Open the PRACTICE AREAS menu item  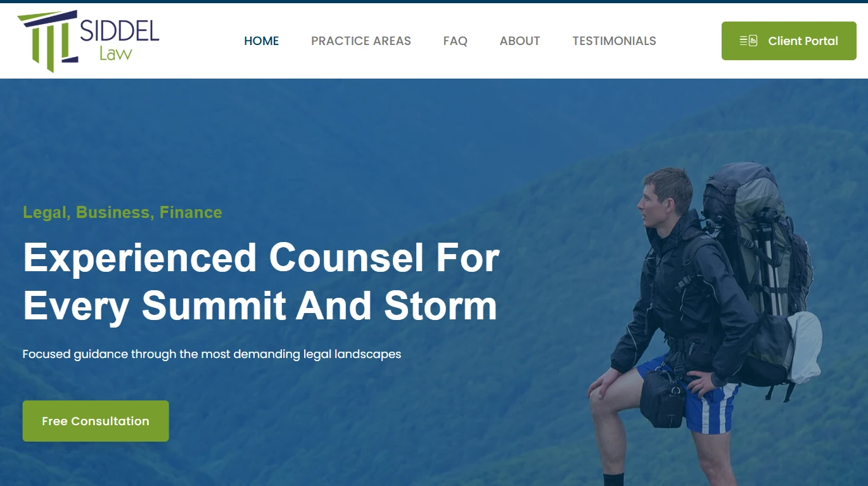[x=361, y=41]
